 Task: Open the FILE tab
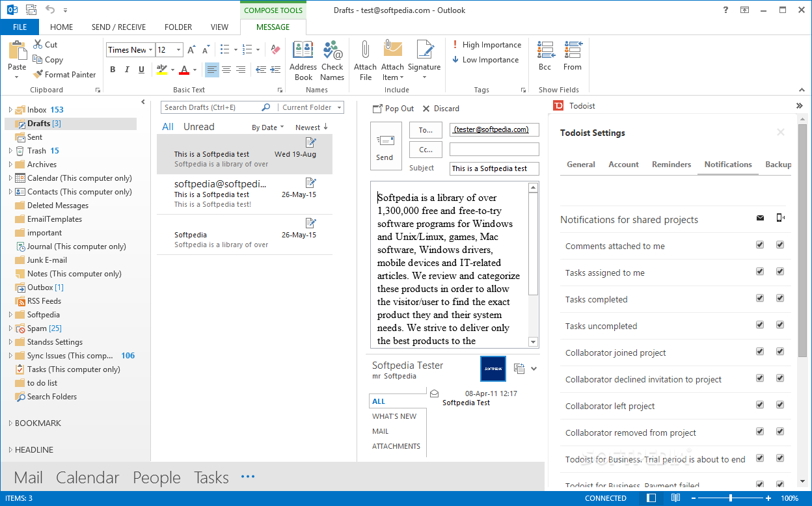20,27
